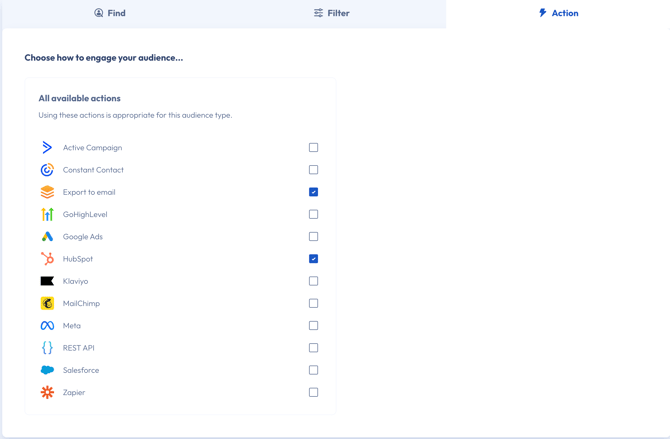670x439 pixels.
Task: Check the Klaviyo checkbox
Action: (x=313, y=281)
